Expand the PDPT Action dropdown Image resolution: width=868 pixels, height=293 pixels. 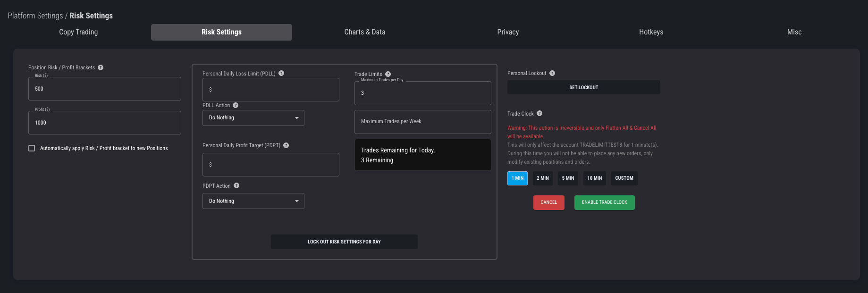pyautogui.click(x=253, y=201)
